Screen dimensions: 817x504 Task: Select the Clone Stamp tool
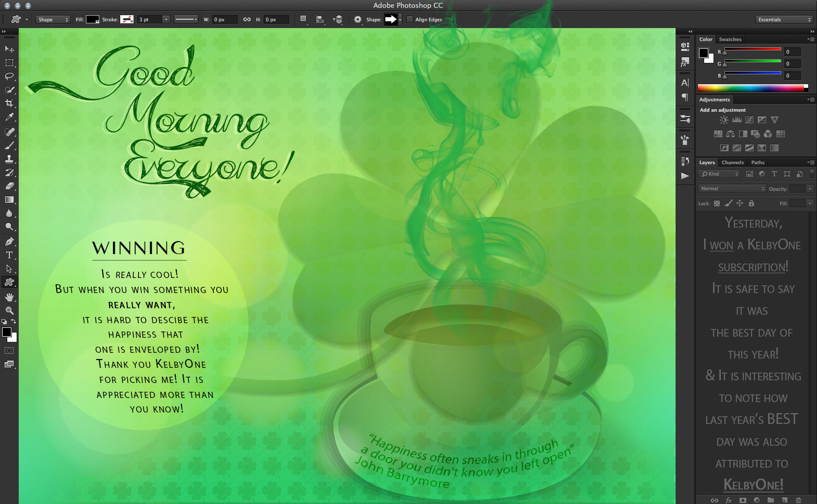[9, 159]
